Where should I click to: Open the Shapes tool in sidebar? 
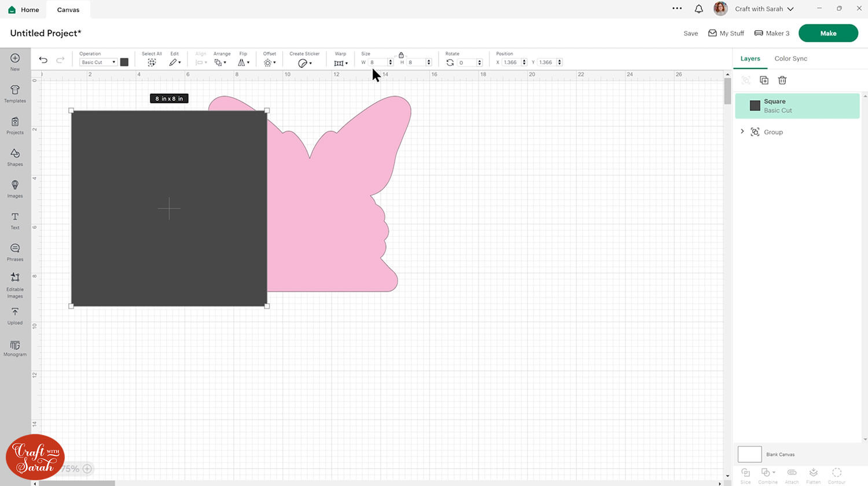pos(15,156)
